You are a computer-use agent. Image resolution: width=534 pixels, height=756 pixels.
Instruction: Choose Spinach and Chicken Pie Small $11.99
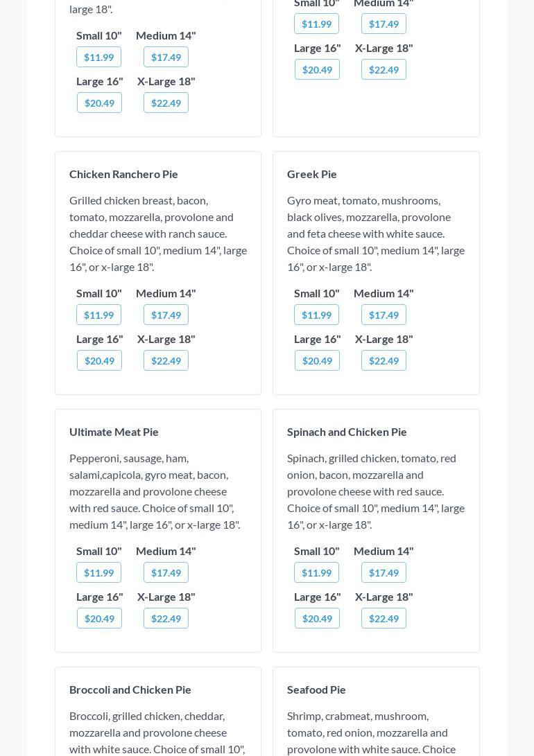click(x=316, y=573)
